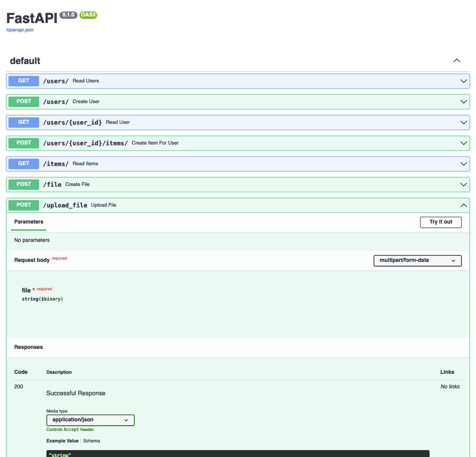Click the GET badge for Read User
Image resolution: width=476 pixels, height=457 pixels.
[x=24, y=122]
